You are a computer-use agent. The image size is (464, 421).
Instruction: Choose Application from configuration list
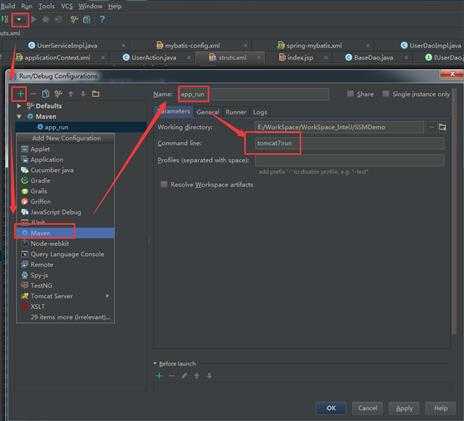coord(66,160)
